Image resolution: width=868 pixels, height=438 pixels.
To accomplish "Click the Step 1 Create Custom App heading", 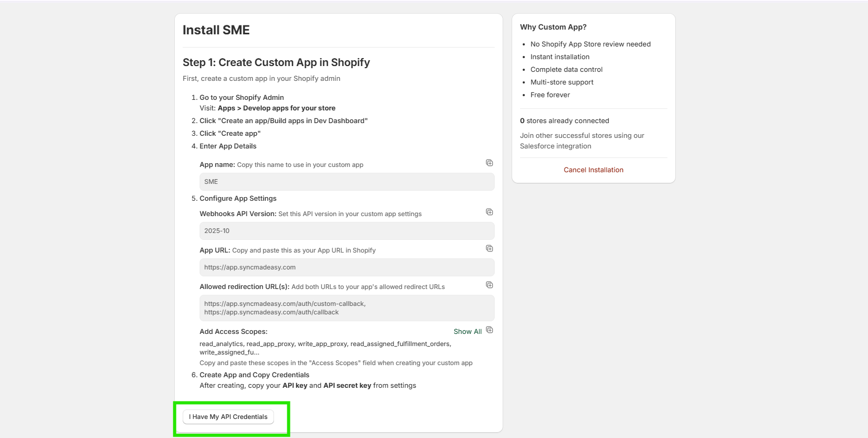I will click(x=276, y=62).
